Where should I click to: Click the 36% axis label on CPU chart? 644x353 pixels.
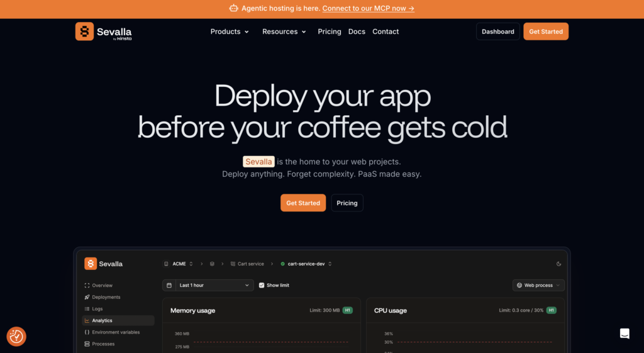[389, 333]
